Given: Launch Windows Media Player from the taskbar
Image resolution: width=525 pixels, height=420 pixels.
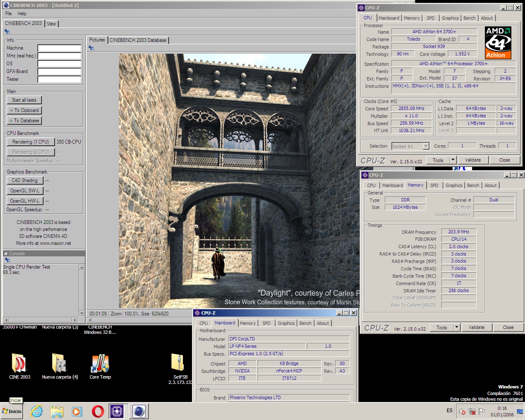Looking at the screenshot, I should (x=77, y=411).
